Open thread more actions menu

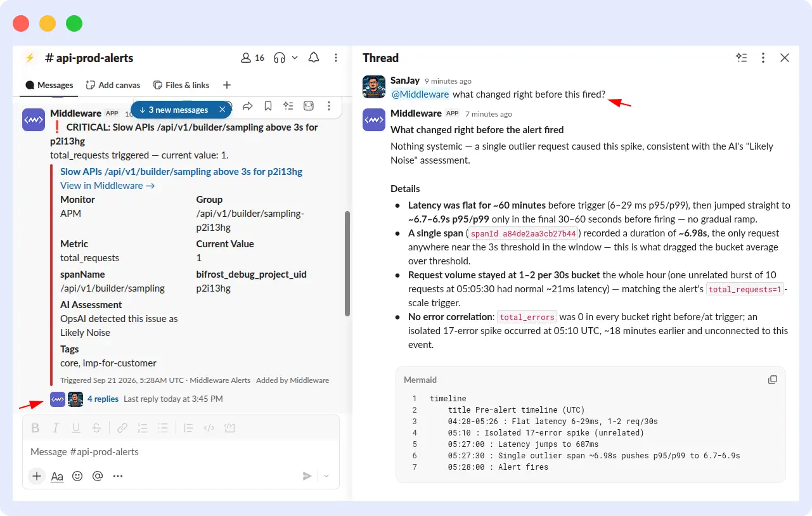pyautogui.click(x=763, y=58)
